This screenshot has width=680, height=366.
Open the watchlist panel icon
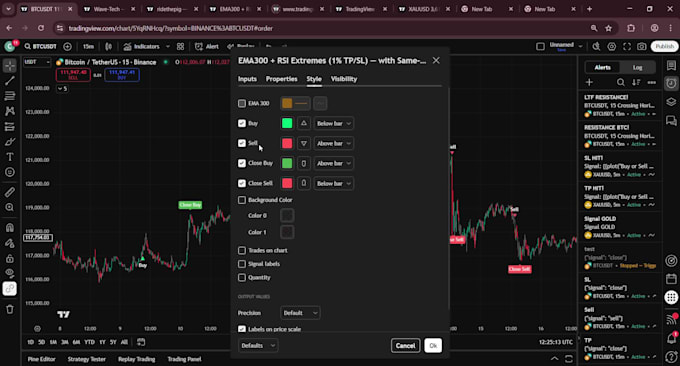pos(671,65)
